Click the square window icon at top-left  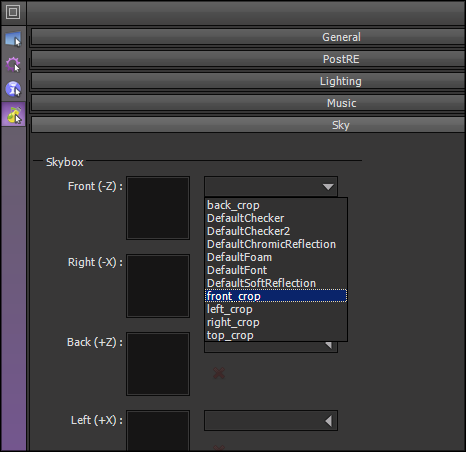pos(13,12)
